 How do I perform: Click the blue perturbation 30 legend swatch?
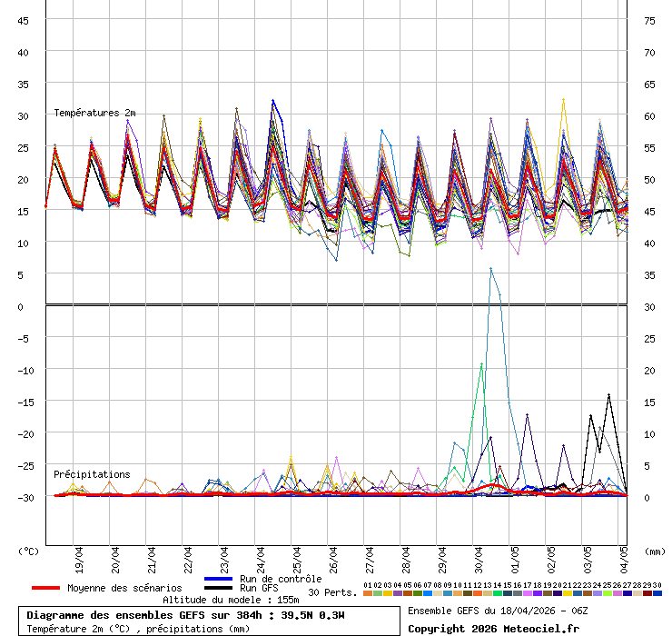coord(657,593)
